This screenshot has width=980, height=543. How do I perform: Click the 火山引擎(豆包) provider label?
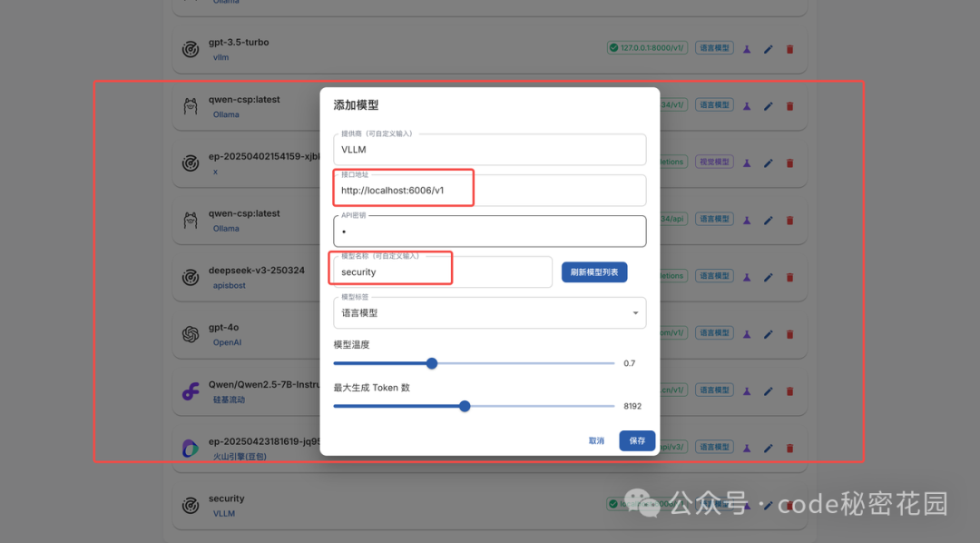click(240, 457)
